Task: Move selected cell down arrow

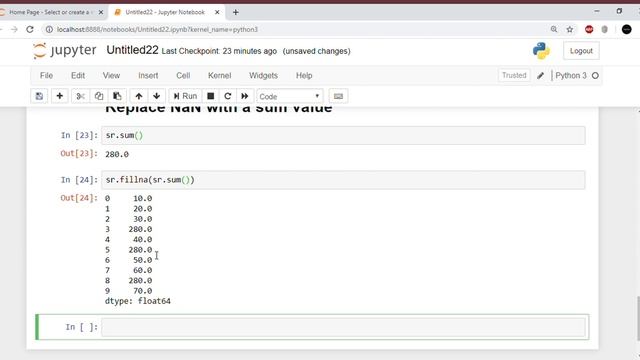Action: [x=156, y=96]
